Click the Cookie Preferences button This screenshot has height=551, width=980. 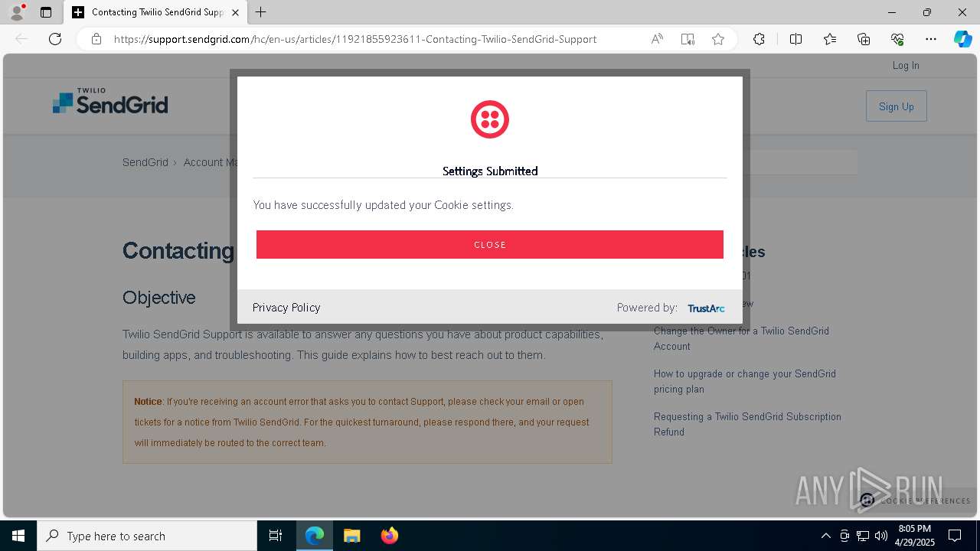[915, 500]
